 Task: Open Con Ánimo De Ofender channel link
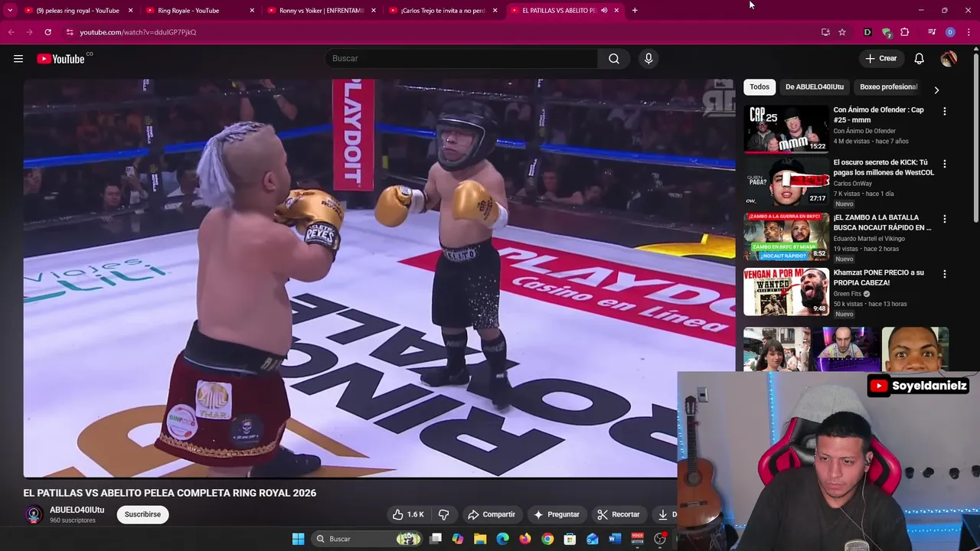click(864, 131)
